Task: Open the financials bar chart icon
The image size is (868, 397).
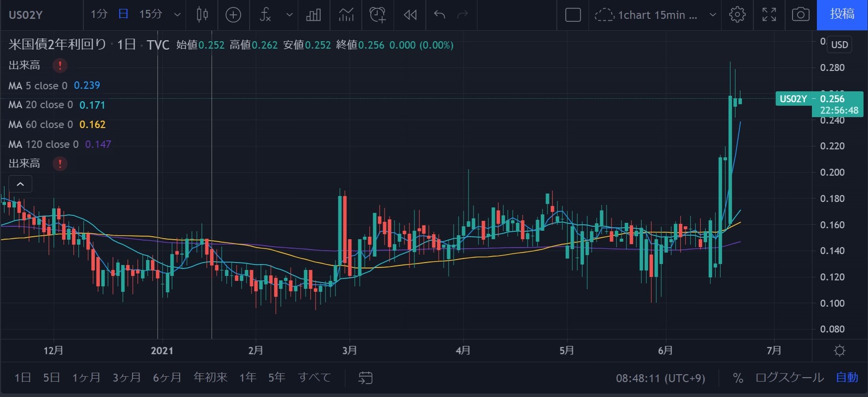Action: (314, 15)
